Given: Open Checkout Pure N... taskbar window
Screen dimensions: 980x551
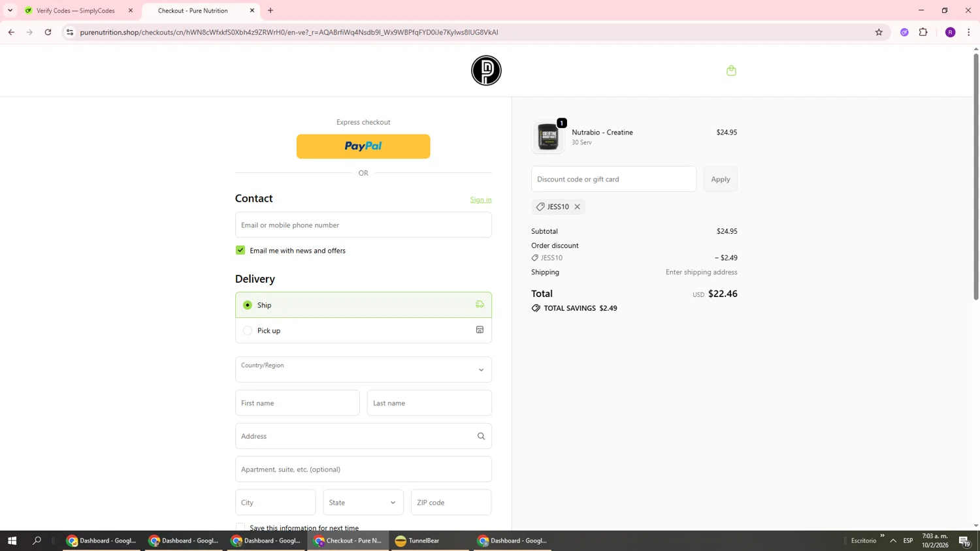Looking at the screenshot, I should click(x=348, y=541).
